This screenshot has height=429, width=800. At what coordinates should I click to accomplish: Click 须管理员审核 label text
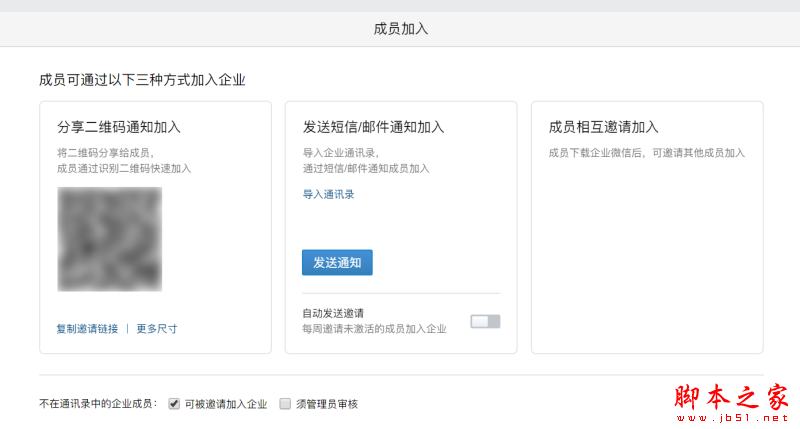[327, 404]
